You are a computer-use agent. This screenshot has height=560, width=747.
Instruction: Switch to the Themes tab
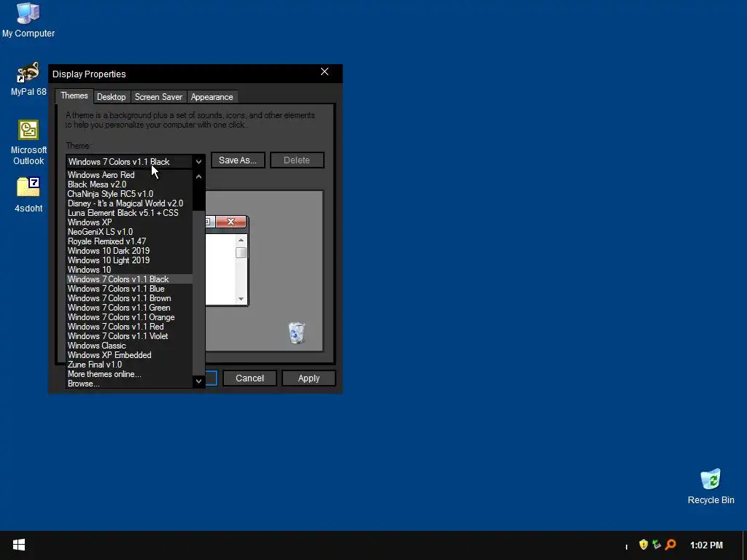tap(74, 96)
